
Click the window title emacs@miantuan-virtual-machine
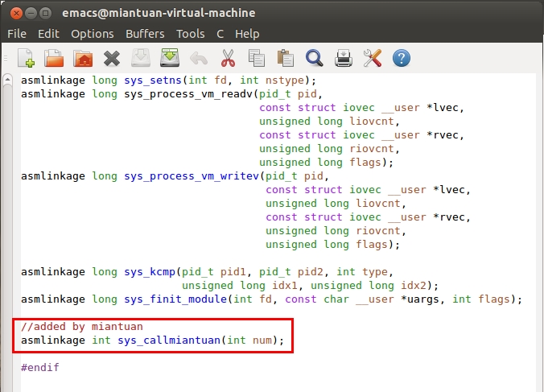tap(159, 13)
